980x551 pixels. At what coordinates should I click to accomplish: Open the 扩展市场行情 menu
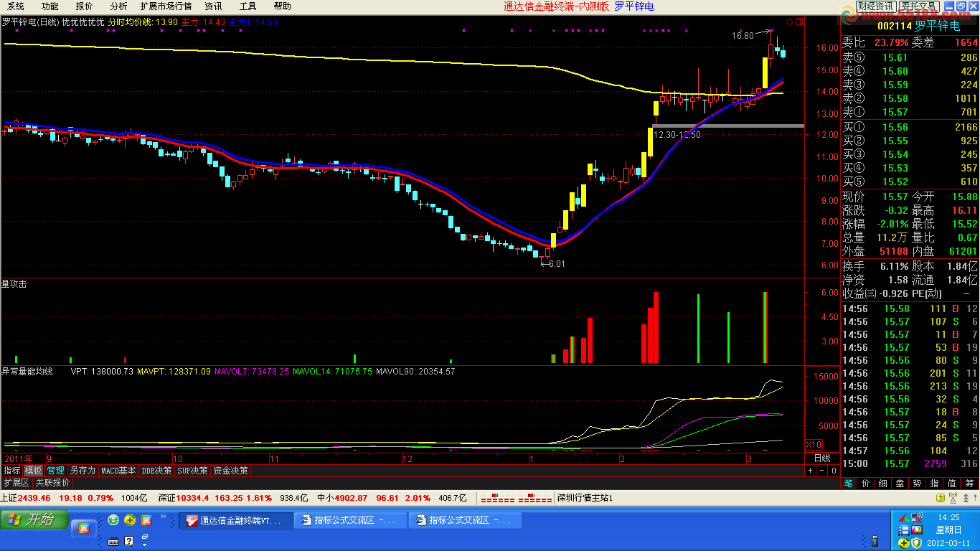coord(166,6)
